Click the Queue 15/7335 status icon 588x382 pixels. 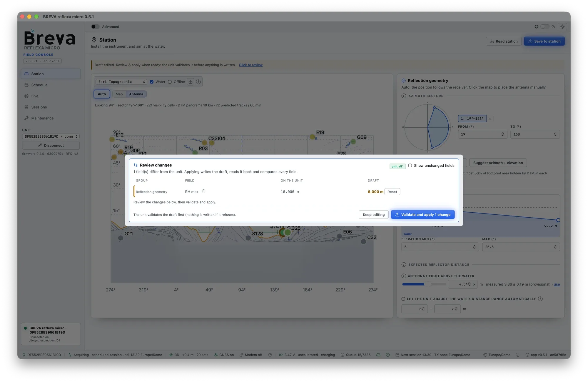point(343,355)
